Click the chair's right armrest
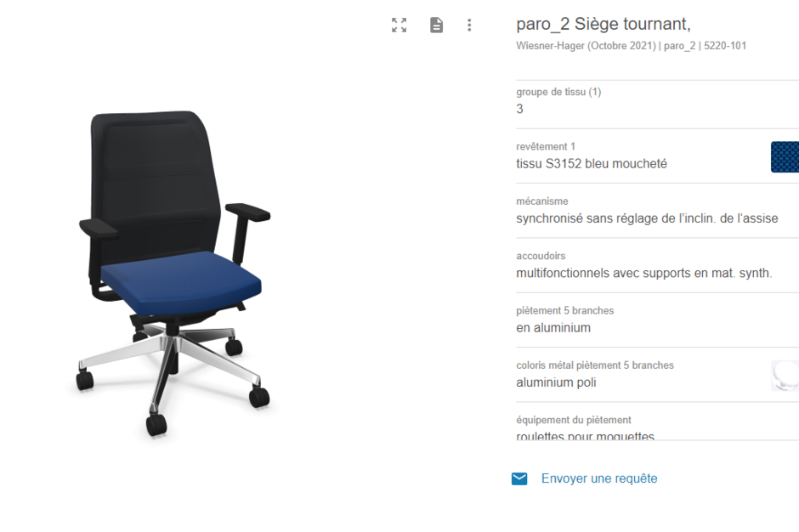Screen dimensions: 799x532 click(x=248, y=212)
